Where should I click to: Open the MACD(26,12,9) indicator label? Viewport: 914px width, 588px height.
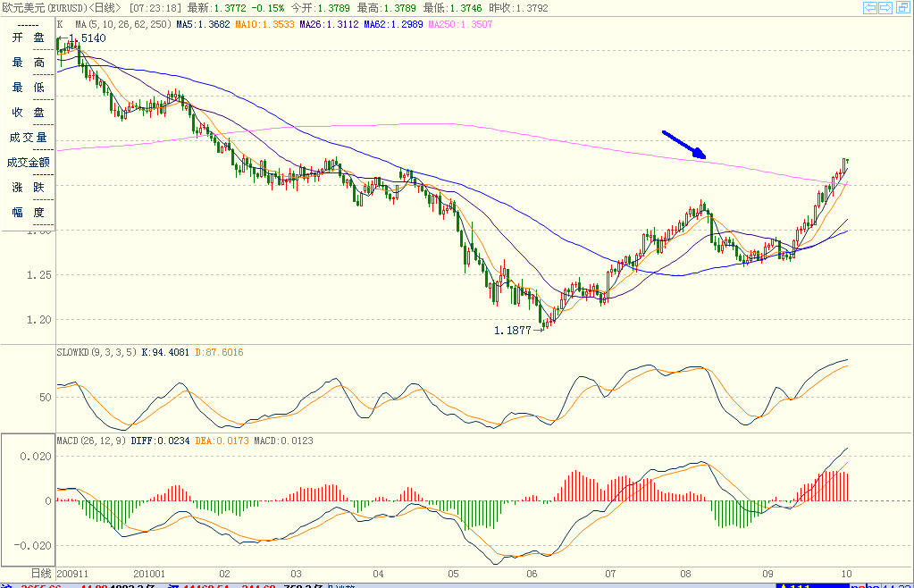pos(91,441)
